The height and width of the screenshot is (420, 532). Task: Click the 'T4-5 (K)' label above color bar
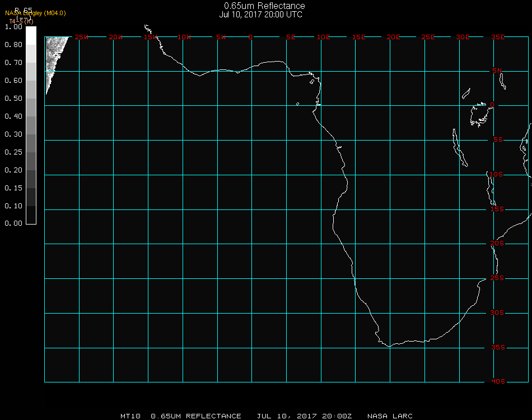(21, 21)
